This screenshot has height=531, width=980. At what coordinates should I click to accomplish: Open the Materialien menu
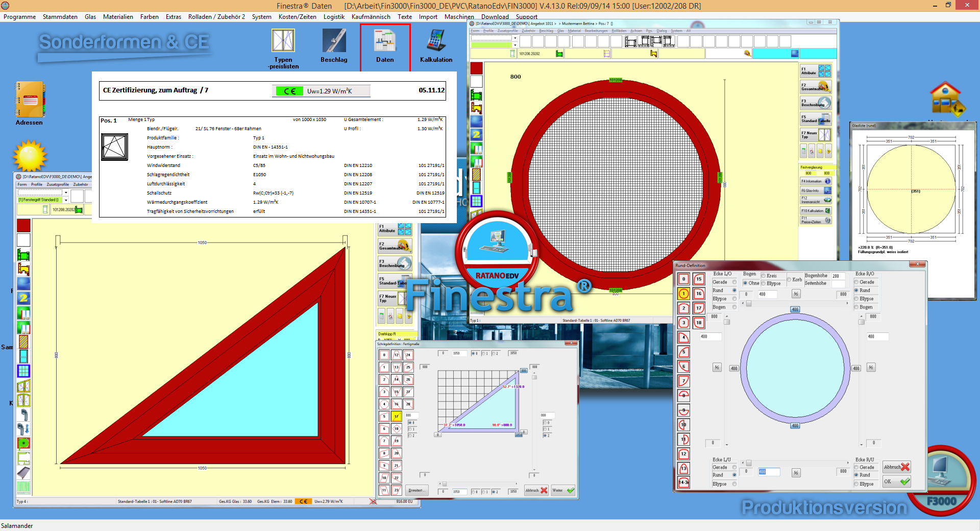[x=118, y=17]
